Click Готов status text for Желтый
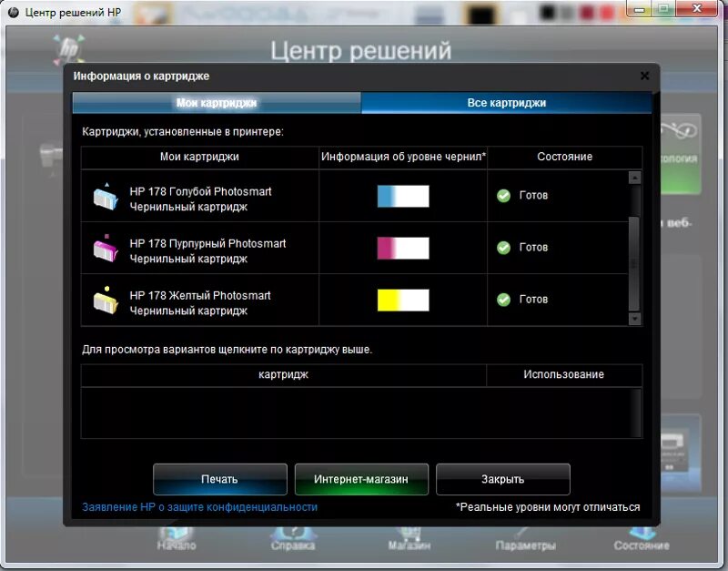This screenshot has width=728, height=571. 533,300
